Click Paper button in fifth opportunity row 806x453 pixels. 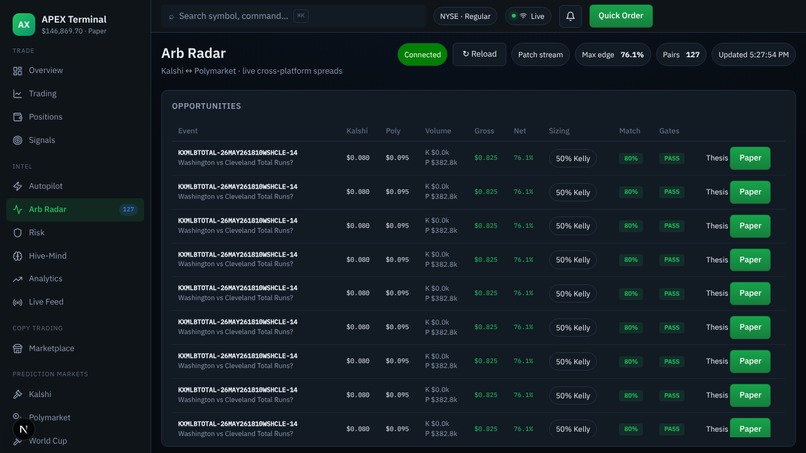point(750,293)
